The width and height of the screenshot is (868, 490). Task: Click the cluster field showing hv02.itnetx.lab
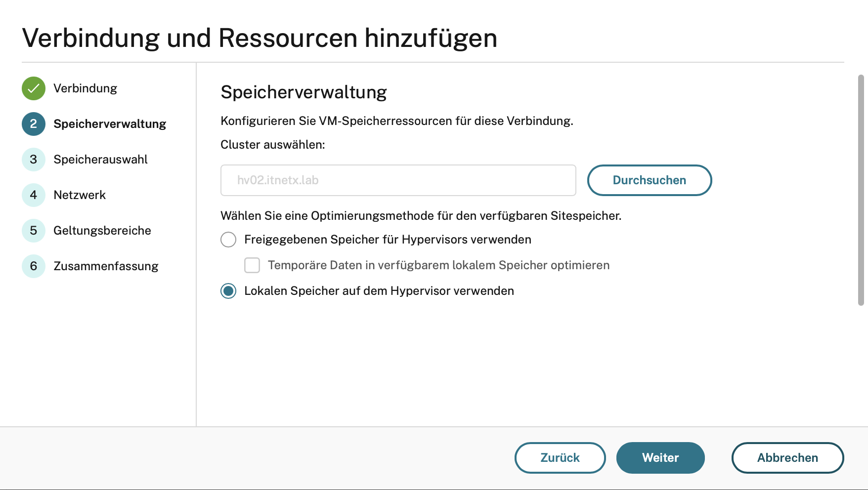(398, 180)
